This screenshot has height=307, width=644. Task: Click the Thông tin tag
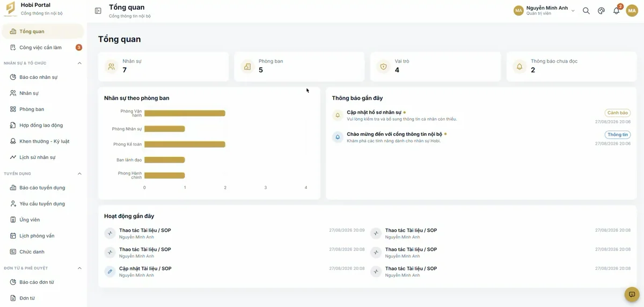618,135
